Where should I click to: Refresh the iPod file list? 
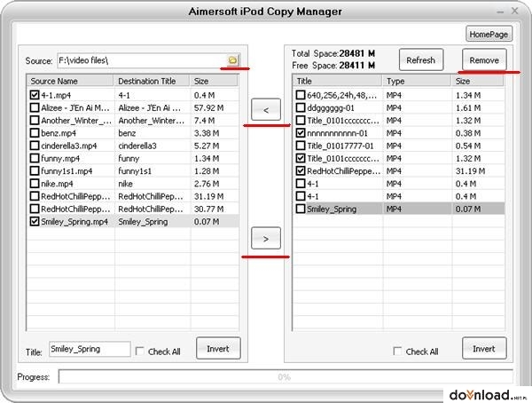(420, 60)
